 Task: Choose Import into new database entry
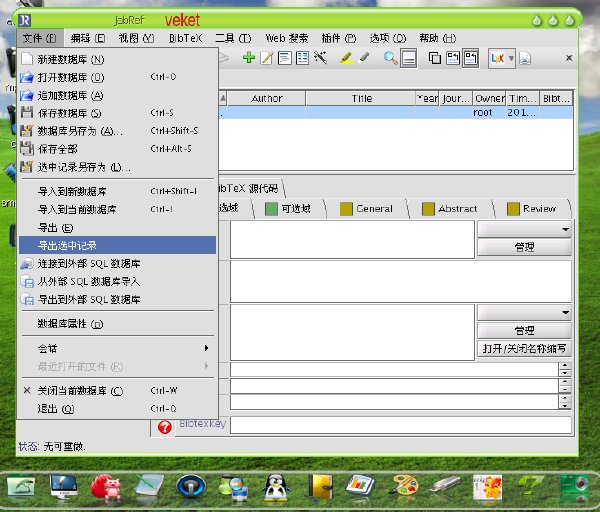click(117, 191)
